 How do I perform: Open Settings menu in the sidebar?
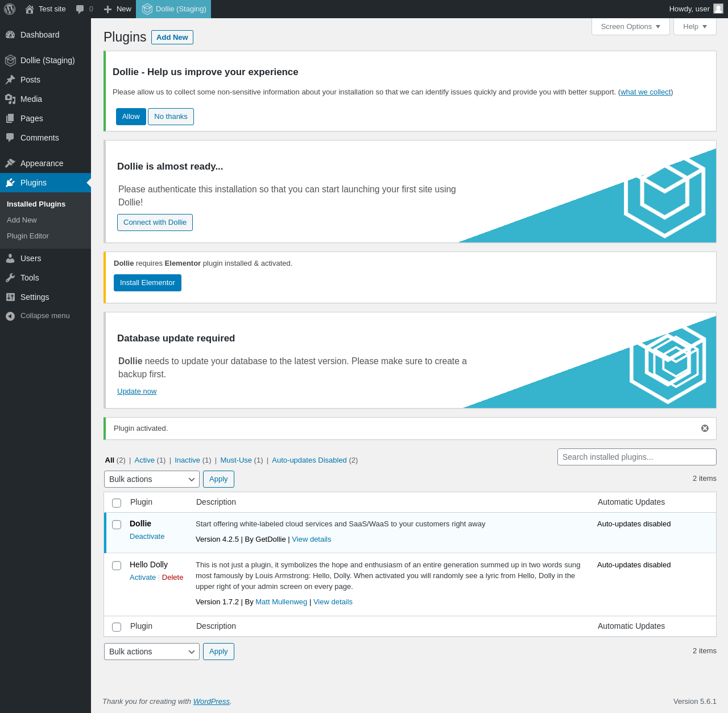(45, 297)
